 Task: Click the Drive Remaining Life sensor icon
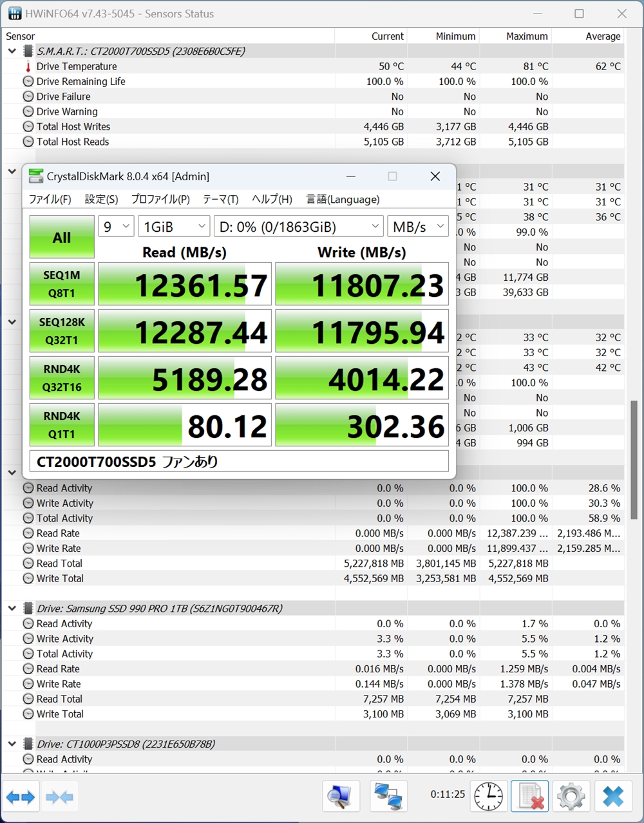pyautogui.click(x=28, y=81)
